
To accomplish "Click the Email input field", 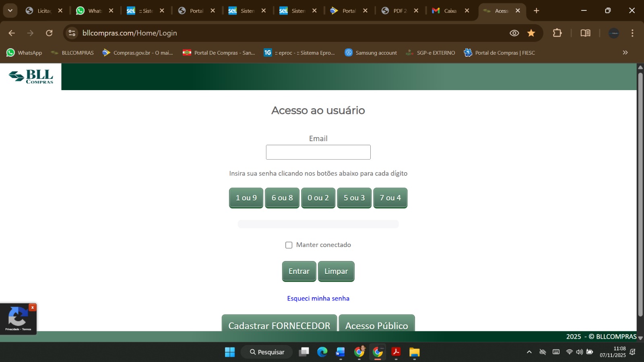I will [x=318, y=152].
